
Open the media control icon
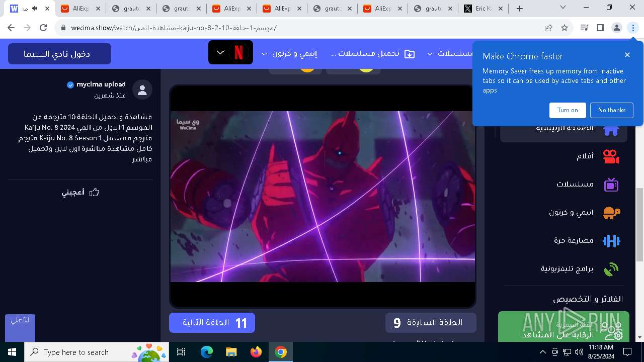tap(584, 28)
